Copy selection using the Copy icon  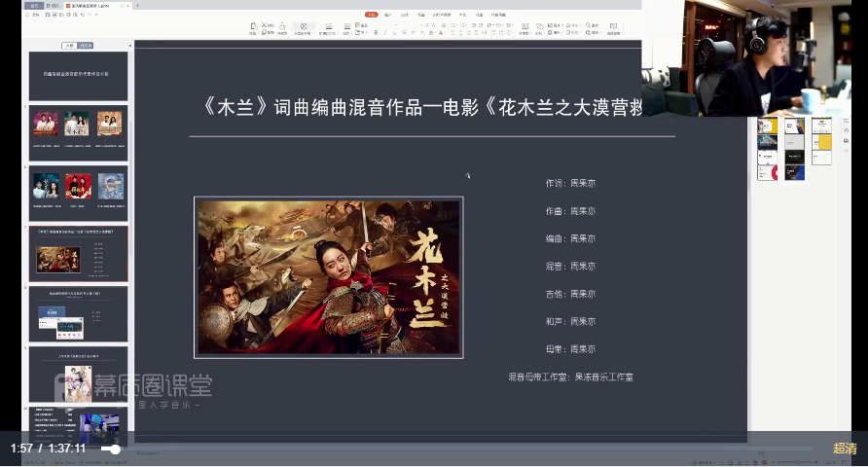point(264,32)
